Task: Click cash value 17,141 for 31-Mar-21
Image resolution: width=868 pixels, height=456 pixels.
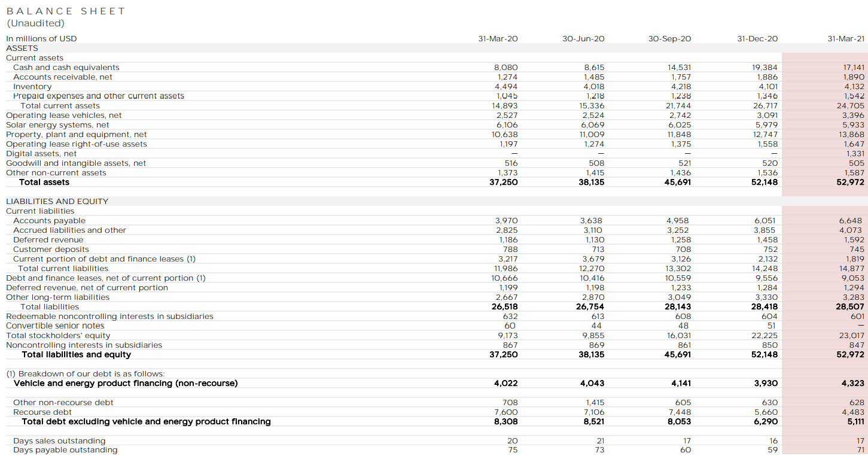Action: pos(853,67)
